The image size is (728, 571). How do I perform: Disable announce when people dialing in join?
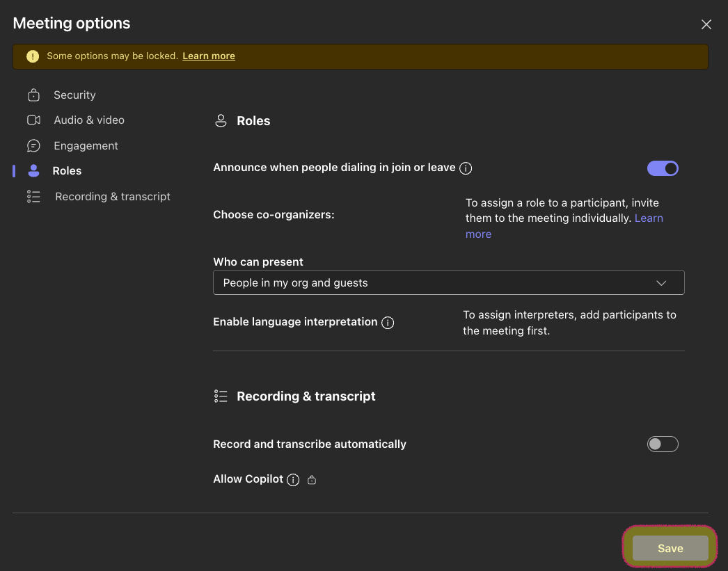pos(663,168)
